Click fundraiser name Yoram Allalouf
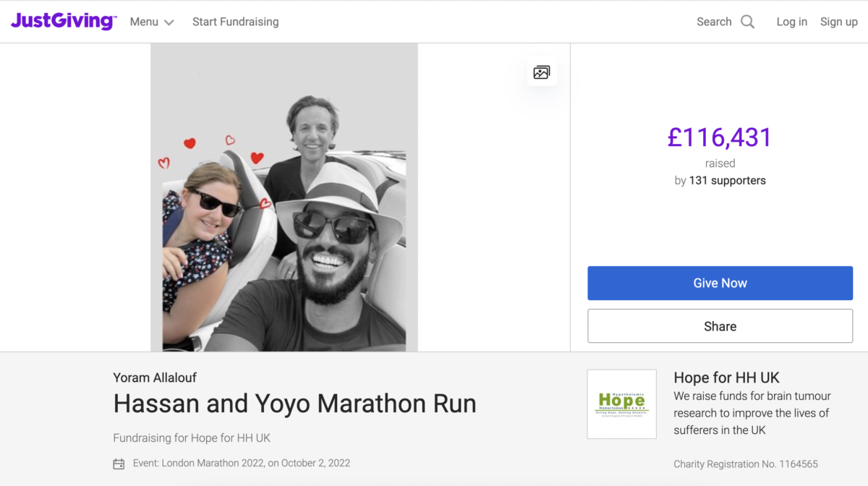This screenshot has height=486, width=868. [155, 378]
